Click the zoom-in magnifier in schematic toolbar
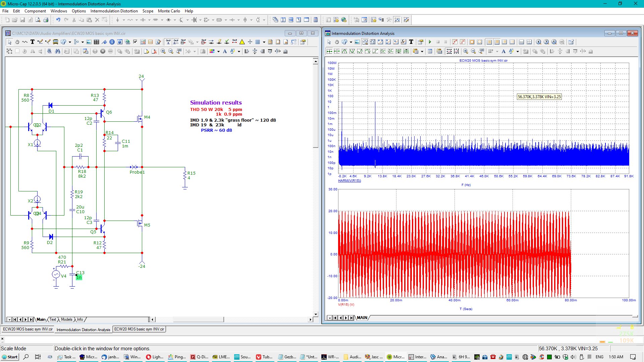Image resolution: width=644 pixels, height=362 pixels. tap(163, 51)
